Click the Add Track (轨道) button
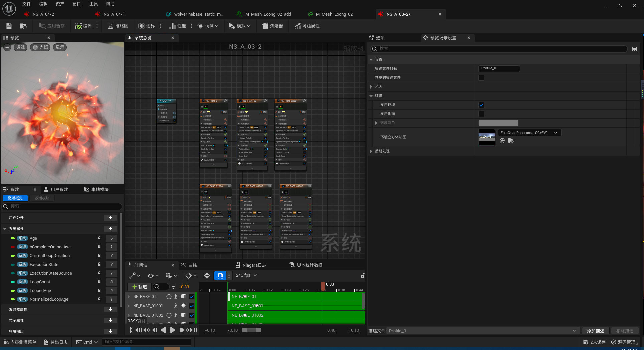The width and height of the screenshot is (644, 350). click(x=139, y=287)
